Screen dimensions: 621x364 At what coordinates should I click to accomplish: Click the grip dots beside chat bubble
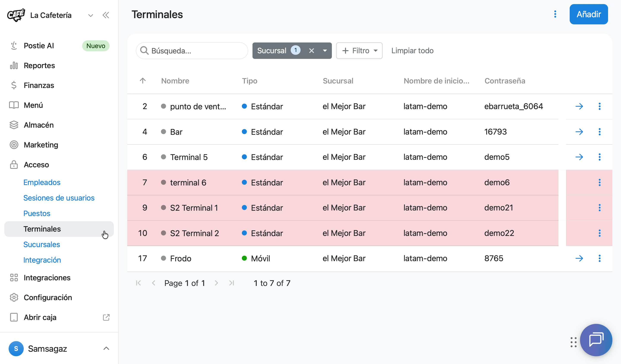pyautogui.click(x=573, y=342)
